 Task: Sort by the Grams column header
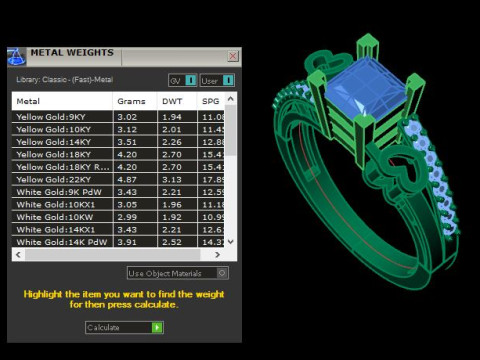[135, 101]
